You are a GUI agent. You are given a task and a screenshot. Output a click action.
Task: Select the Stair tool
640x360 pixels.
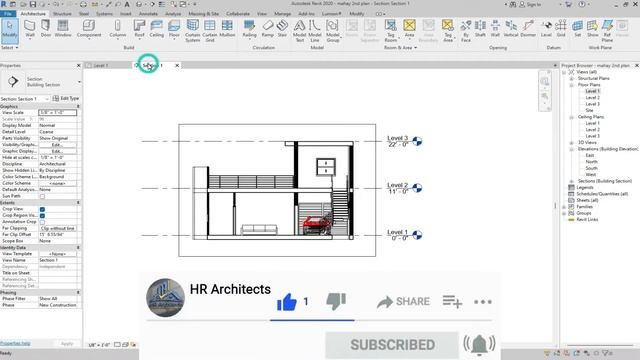coord(282,29)
